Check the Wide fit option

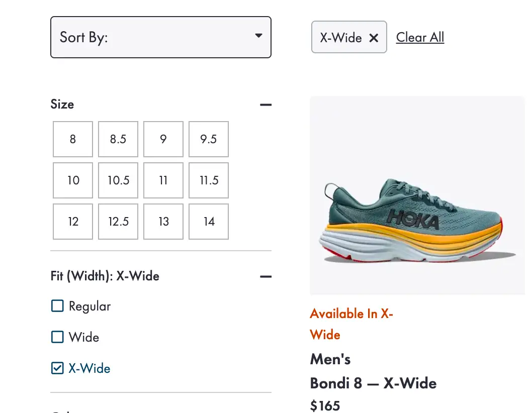click(57, 337)
